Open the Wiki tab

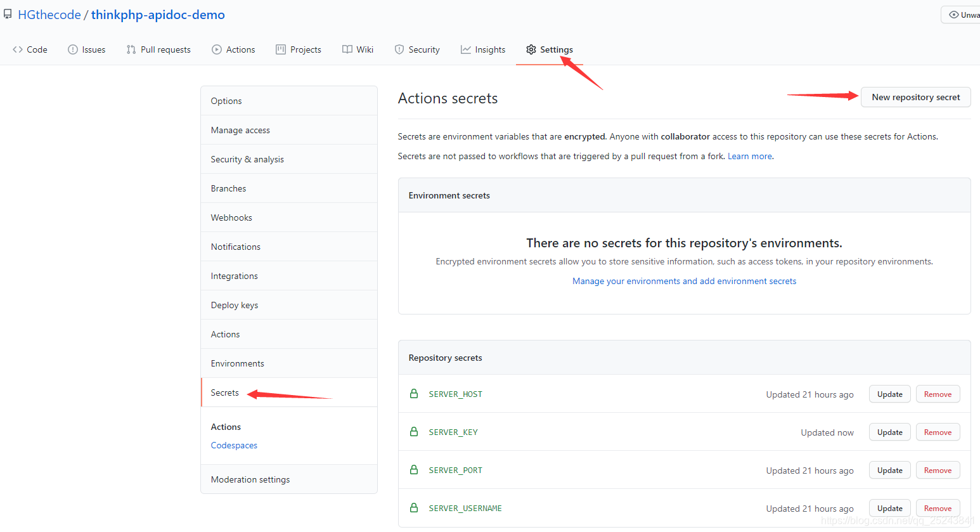click(358, 49)
